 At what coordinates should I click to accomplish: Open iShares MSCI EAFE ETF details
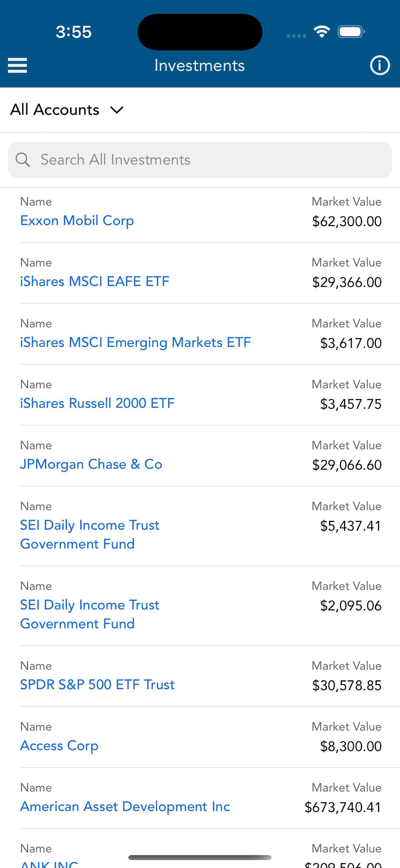[95, 281]
